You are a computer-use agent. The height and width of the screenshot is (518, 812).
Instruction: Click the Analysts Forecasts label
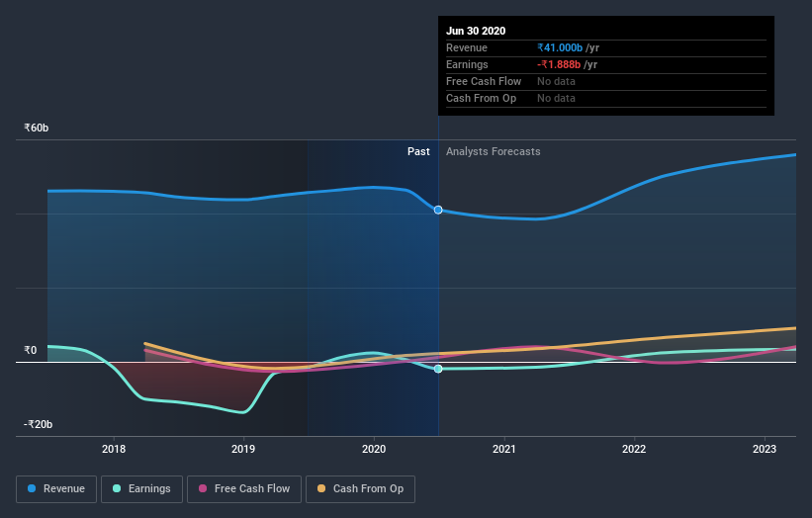point(493,151)
